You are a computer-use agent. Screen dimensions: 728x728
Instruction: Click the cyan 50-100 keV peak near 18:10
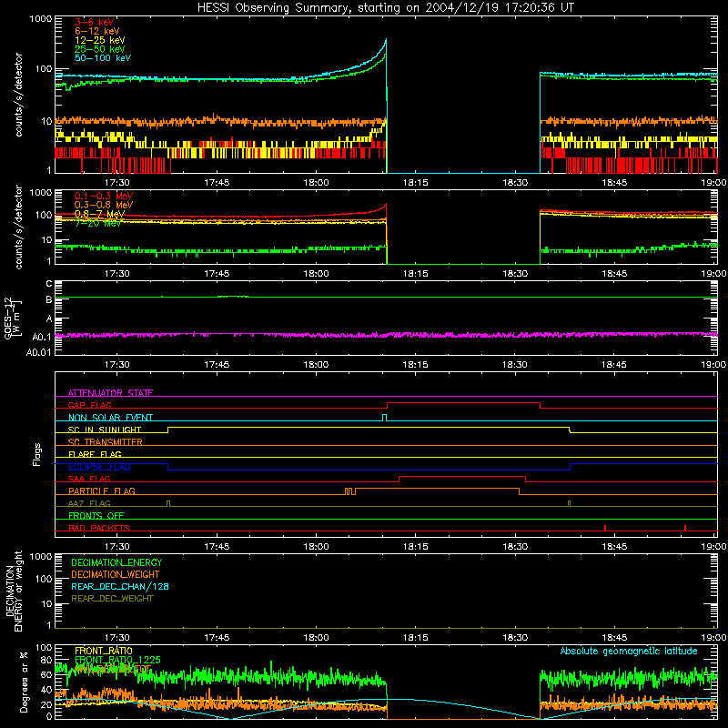point(386,40)
